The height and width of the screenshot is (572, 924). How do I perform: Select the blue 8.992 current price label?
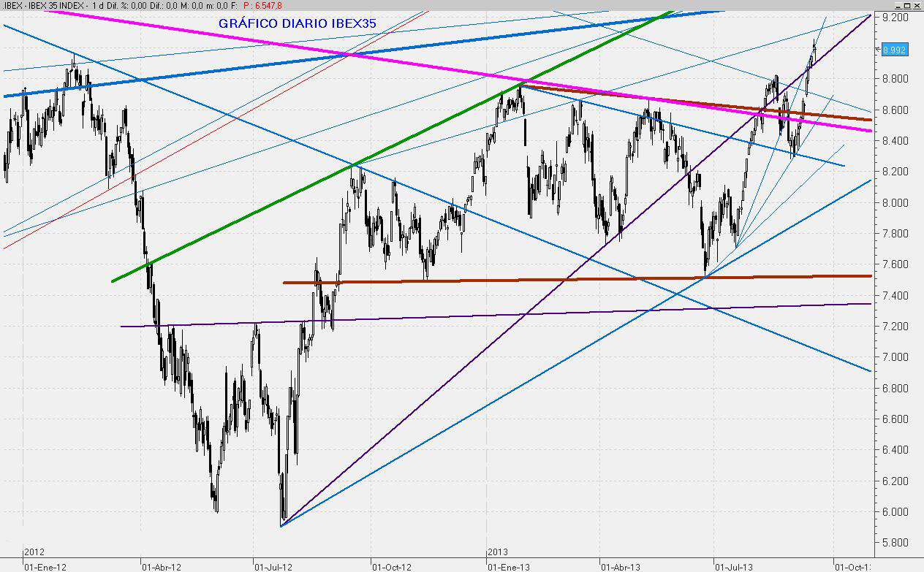coord(895,50)
